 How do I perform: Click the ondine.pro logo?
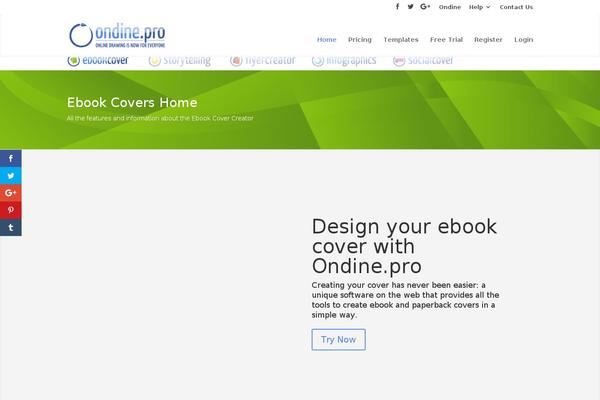coord(117,35)
